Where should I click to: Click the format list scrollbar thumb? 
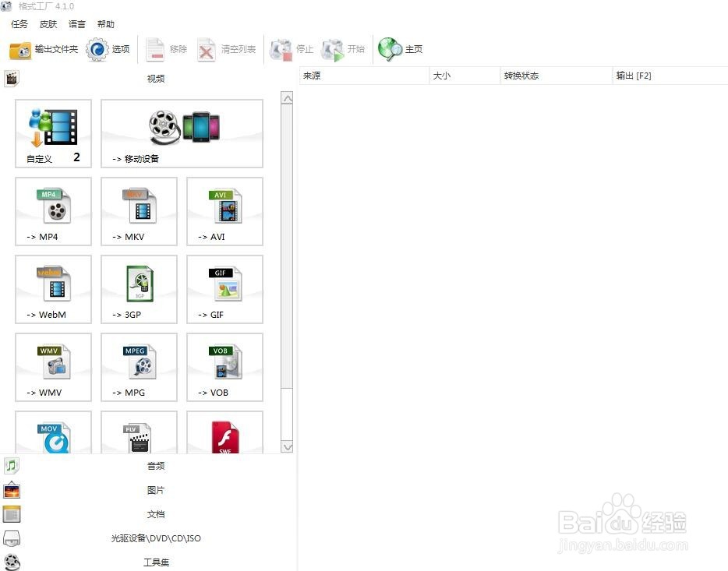[288, 246]
